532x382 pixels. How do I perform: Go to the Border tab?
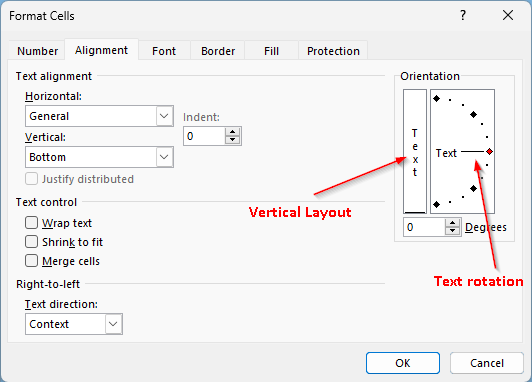(x=218, y=51)
